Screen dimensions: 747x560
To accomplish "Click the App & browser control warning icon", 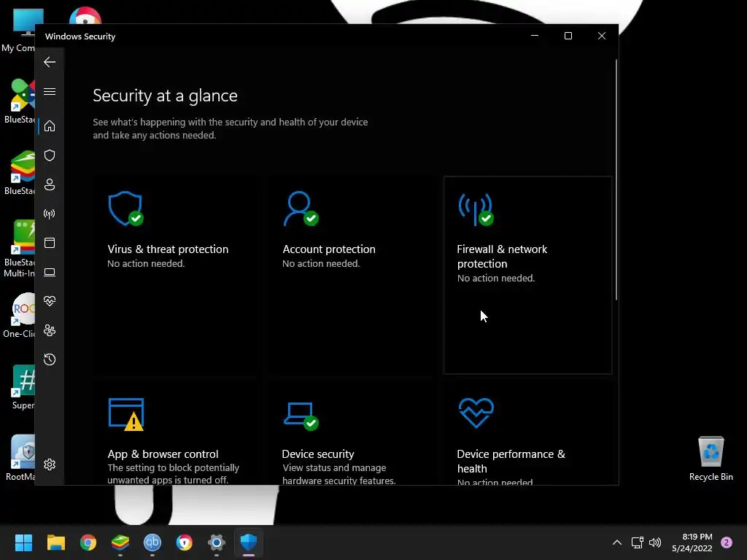I will 126,414.
